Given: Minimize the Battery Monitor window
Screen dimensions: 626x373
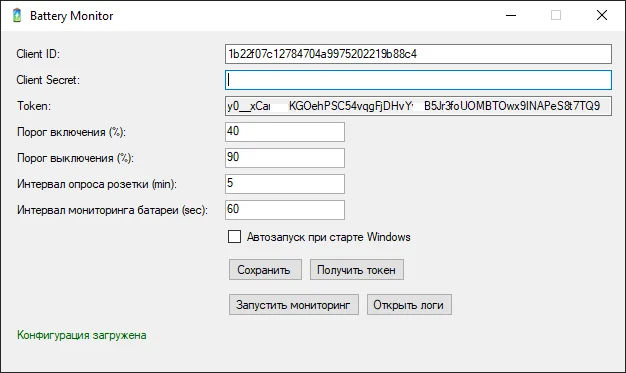Looking at the screenshot, I should pyautogui.click(x=511, y=16).
